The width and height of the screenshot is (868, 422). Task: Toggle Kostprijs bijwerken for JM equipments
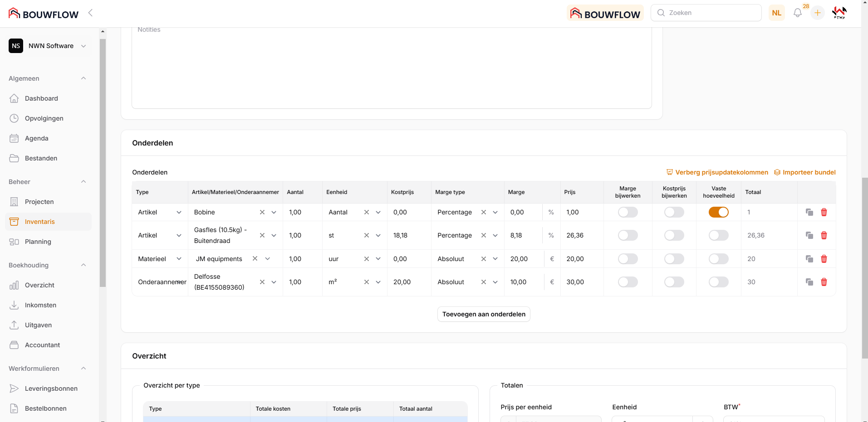point(674,259)
